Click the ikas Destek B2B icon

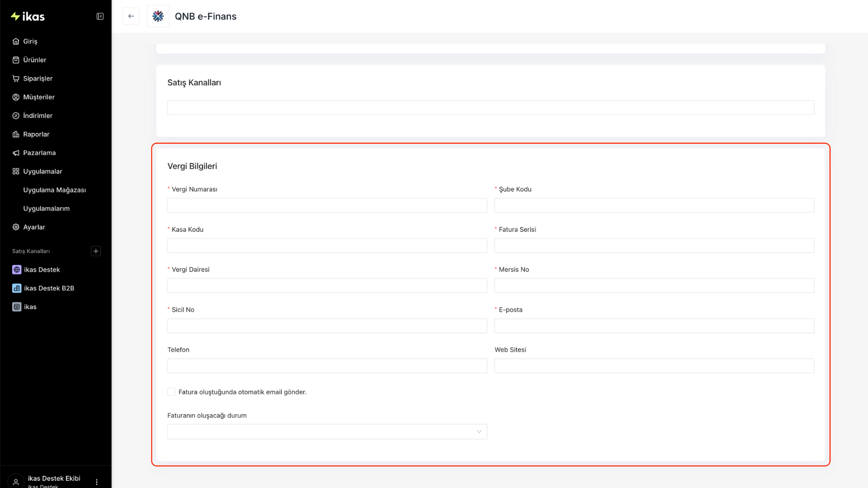(x=17, y=288)
